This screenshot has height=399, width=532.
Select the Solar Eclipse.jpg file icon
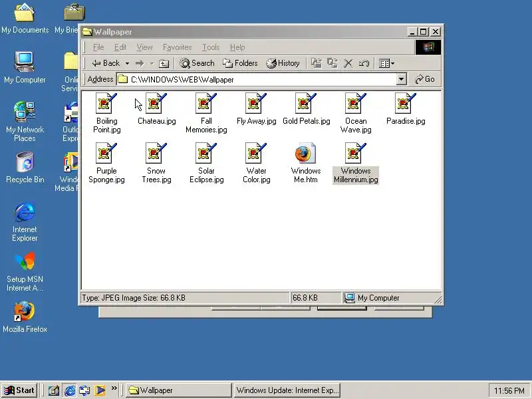206,153
